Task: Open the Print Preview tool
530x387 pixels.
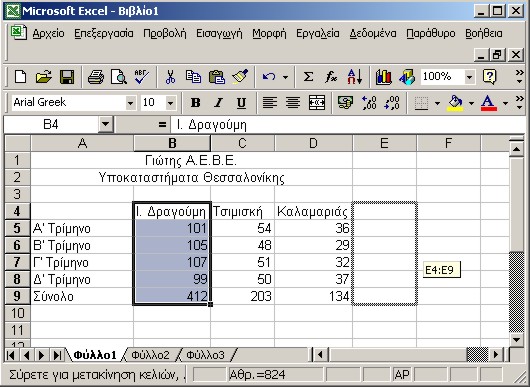Action: click(119, 77)
